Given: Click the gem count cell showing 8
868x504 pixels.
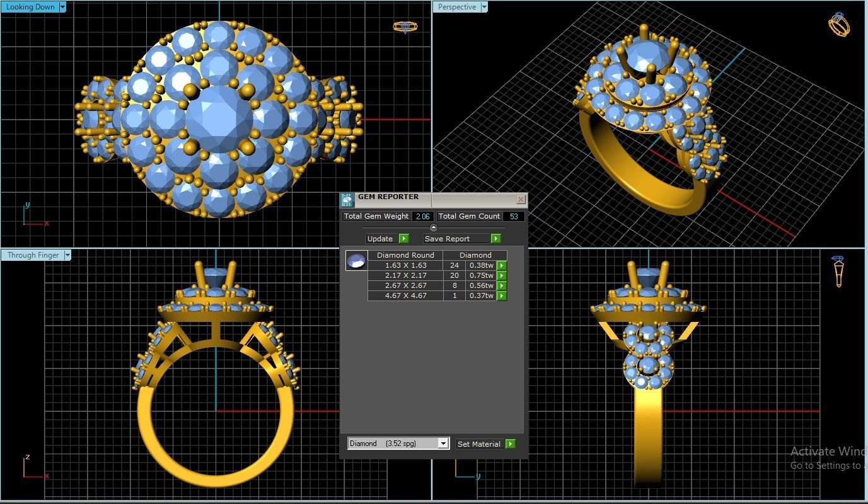Looking at the screenshot, I should 454,285.
